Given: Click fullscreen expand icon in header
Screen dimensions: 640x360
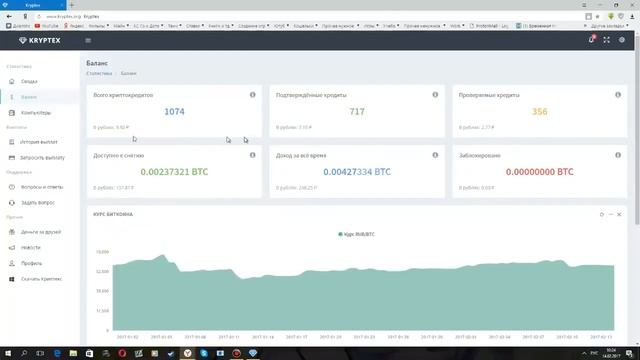Looking at the screenshot, I should pos(607,40).
